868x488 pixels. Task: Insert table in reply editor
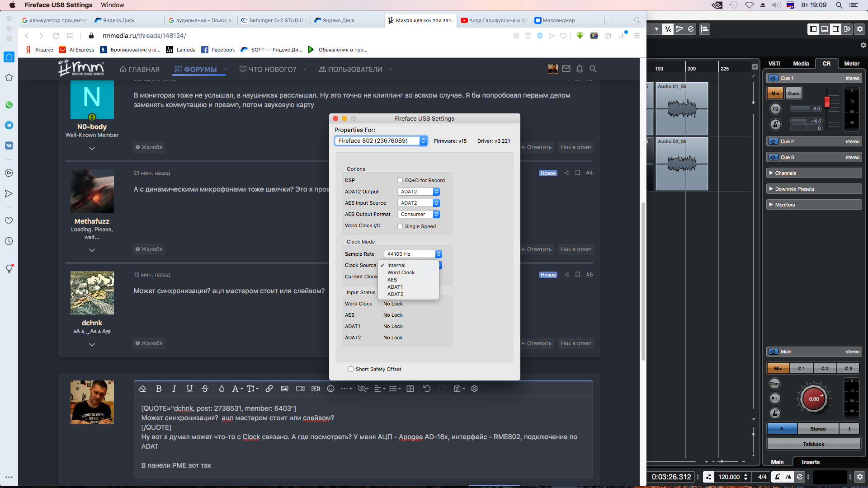pos(410,389)
